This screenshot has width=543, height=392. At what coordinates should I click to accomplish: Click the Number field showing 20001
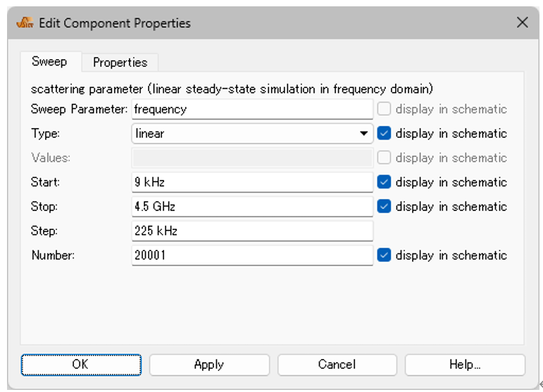tap(252, 255)
